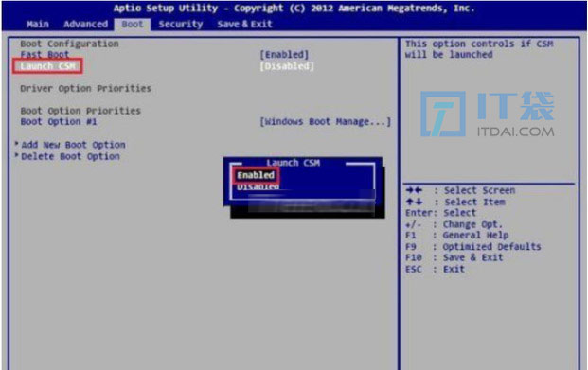Click the Enter: Select hint
Image resolution: width=588 pixels, height=370 pixels.
[x=440, y=213]
